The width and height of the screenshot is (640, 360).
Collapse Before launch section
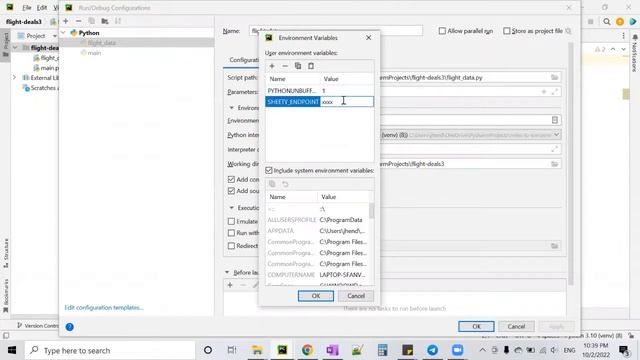click(227, 272)
